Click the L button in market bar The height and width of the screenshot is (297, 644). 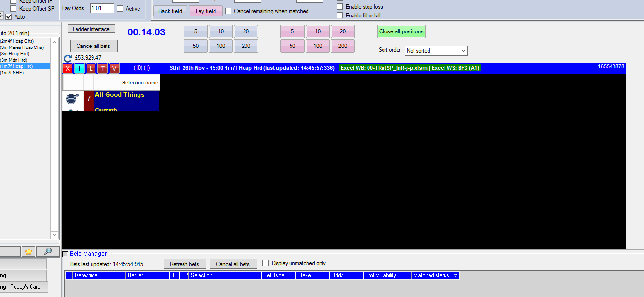91,68
